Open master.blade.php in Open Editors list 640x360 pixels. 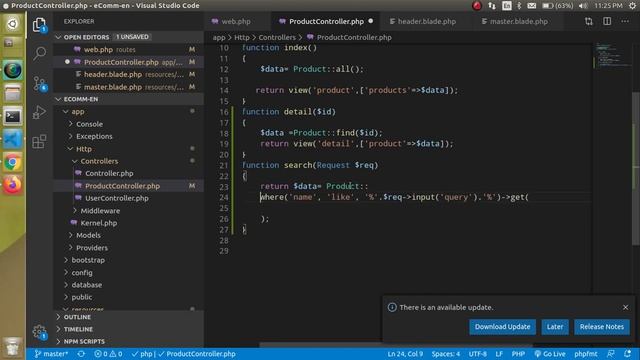(129, 87)
